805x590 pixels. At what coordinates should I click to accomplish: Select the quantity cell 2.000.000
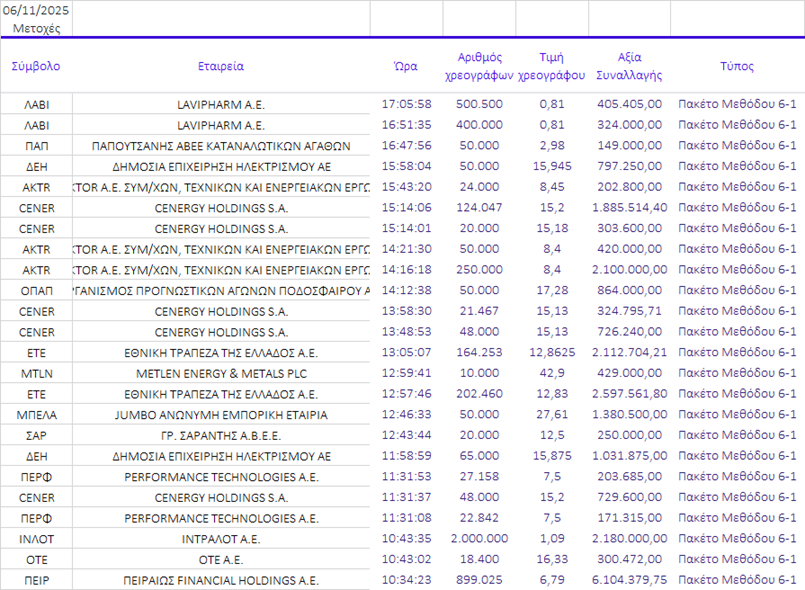tap(479, 539)
